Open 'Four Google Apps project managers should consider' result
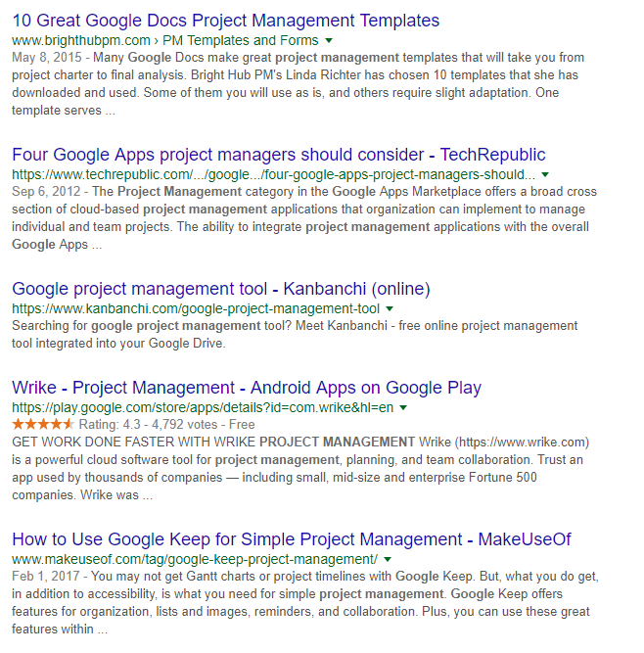The height and width of the screenshot is (653, 644). (x=279, y=155)
